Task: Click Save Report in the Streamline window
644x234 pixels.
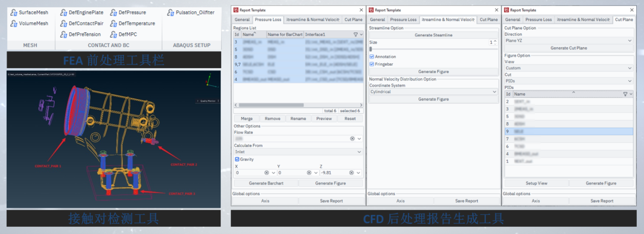Action: point(466,201)
